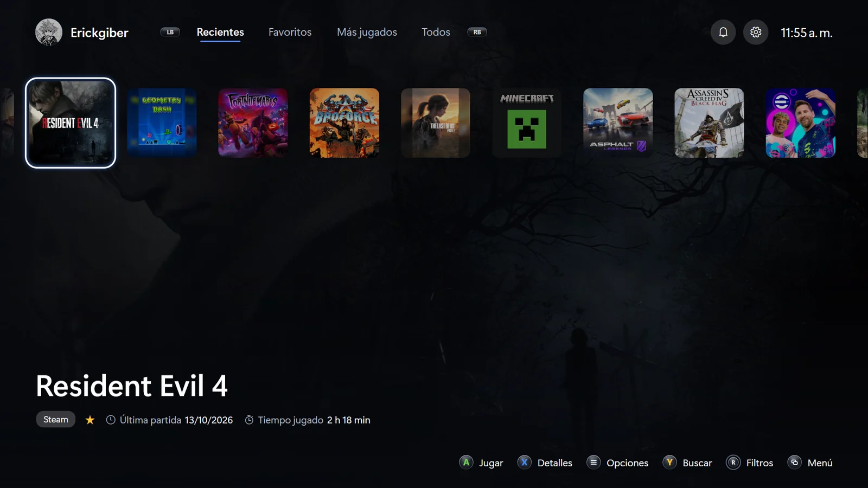The width and height of the screenshot is (868, 488).
Task: Open the Más jugados tab
Action: tap(367, 32)
